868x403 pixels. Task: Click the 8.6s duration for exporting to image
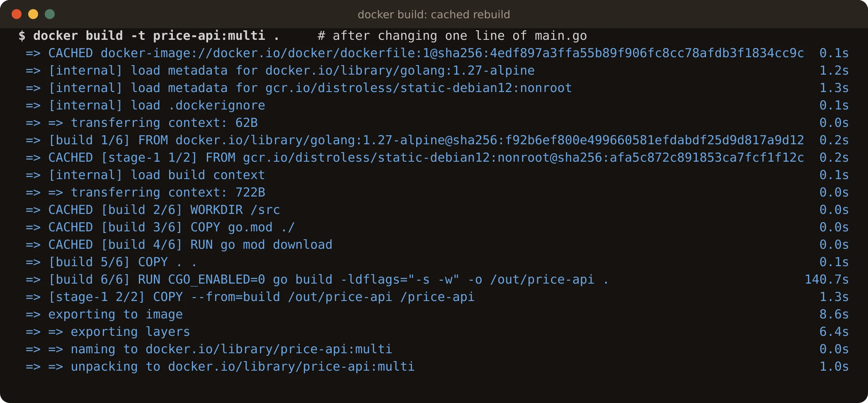tap(834, 314)
